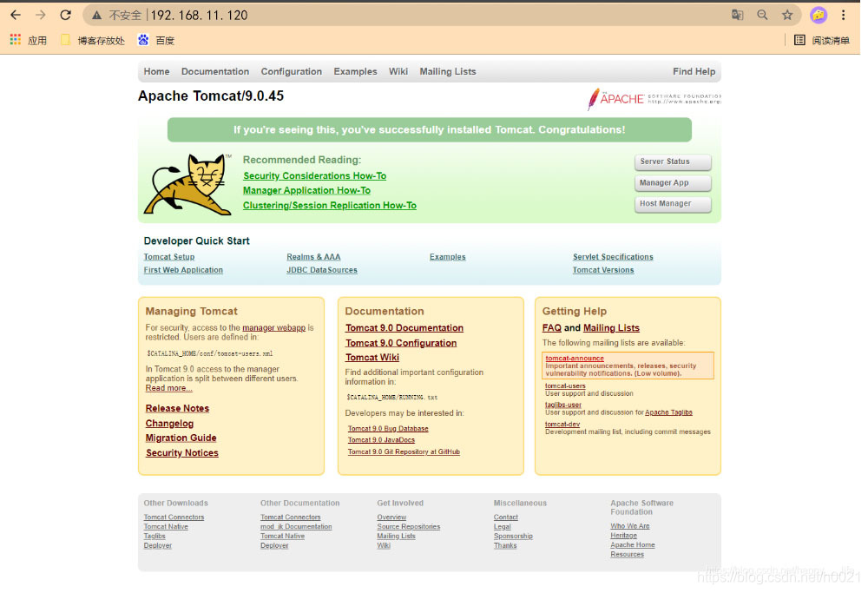Viewport: 868px width, 593px height.
Task: Go back using the browser back arrow
Action: tap(16, 15)
